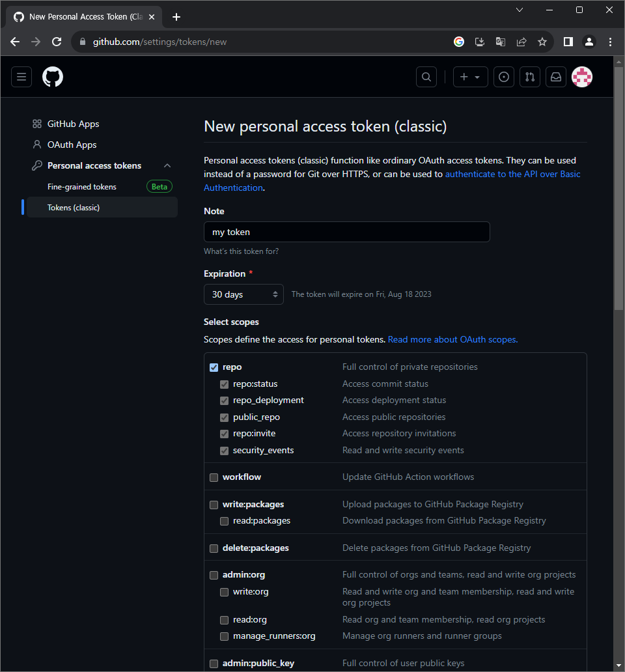Enable the delete:packages checkbox
This screenshot has height=672, width=625.
point(214,548)
